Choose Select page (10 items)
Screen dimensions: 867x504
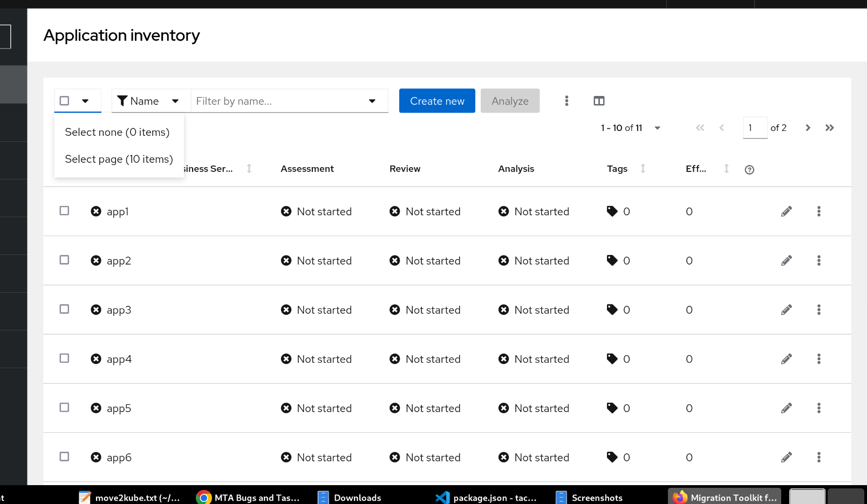tap(119, 159)
